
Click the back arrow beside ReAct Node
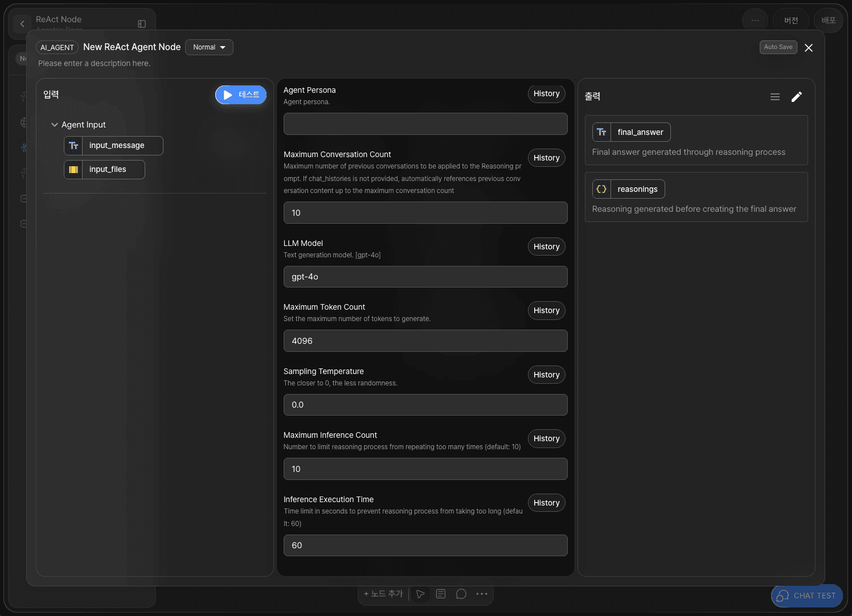[22, 24]
